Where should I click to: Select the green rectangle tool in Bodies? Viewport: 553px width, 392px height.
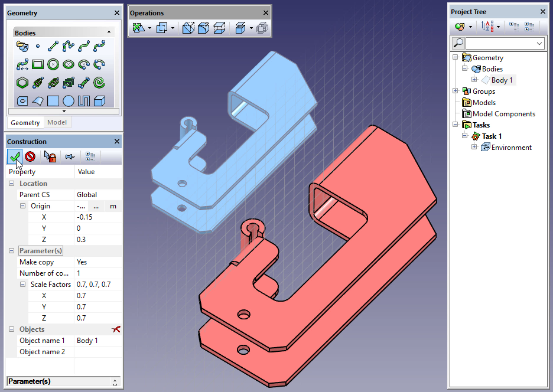(x=38, y=64)
